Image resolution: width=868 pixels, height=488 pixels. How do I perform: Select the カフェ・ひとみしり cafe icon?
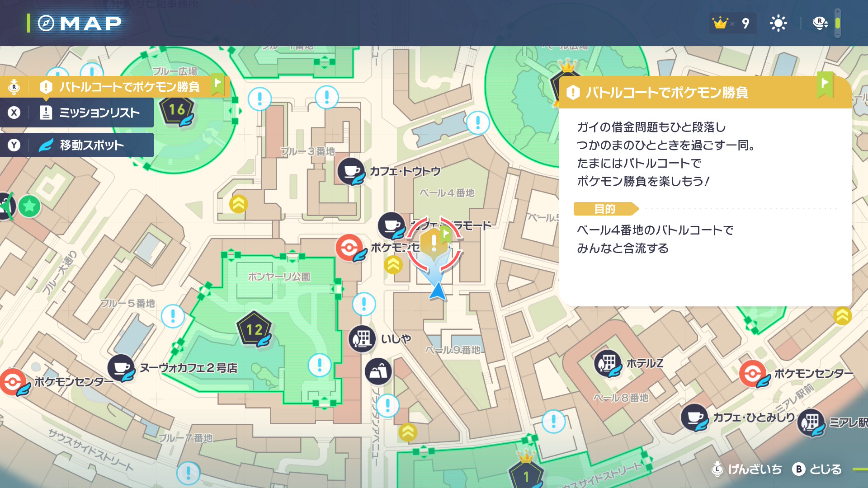[694, 417]
